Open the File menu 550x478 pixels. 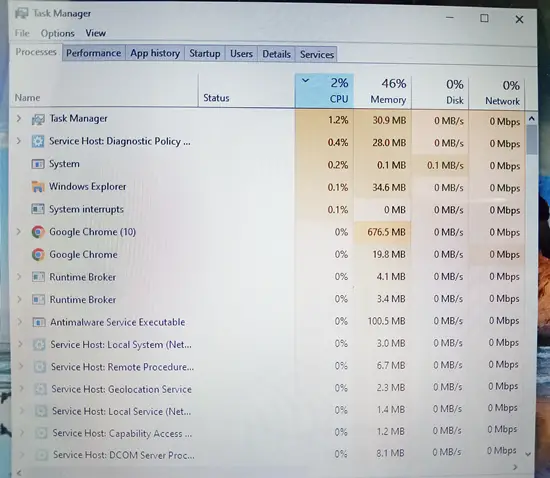[22, 33]
